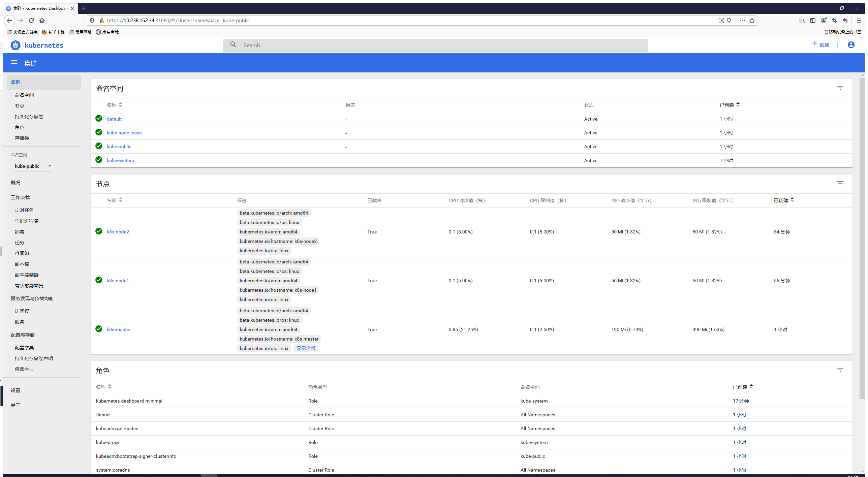Bookmark the page using the star icon
This screenshot has height=477, width=868.
click(x=752, y=21)
